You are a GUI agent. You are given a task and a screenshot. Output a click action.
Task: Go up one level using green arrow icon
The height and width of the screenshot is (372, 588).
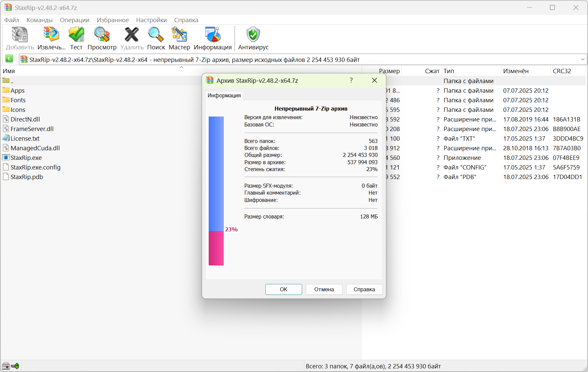click(x=9, y=59)
